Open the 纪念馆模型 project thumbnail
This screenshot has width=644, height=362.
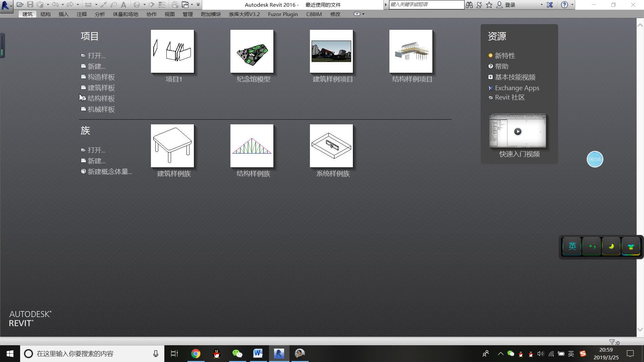click(252, 51)
